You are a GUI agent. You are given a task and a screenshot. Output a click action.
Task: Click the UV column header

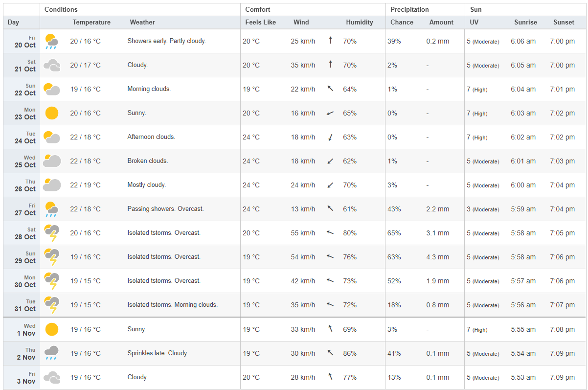474,23
